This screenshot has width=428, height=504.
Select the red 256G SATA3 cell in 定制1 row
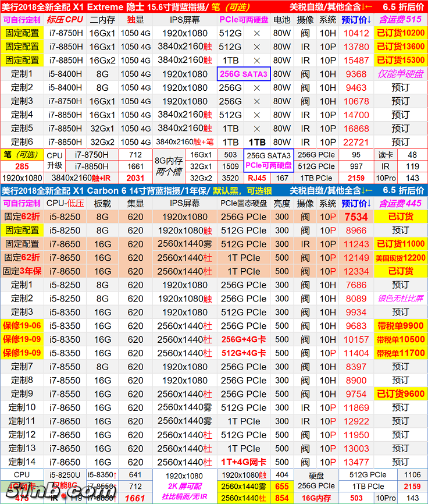coord(244,74)
